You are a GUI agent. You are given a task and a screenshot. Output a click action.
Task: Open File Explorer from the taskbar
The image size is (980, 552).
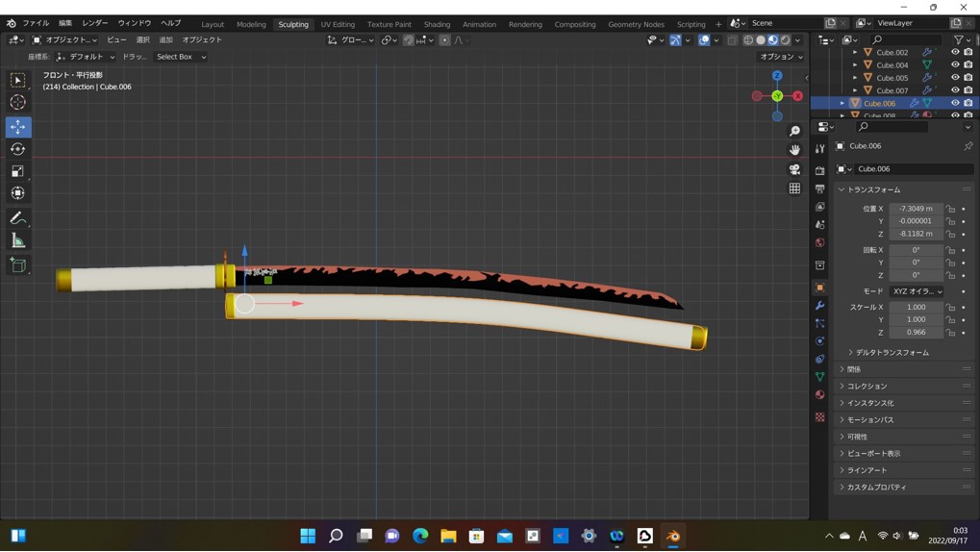click(448, 536)
